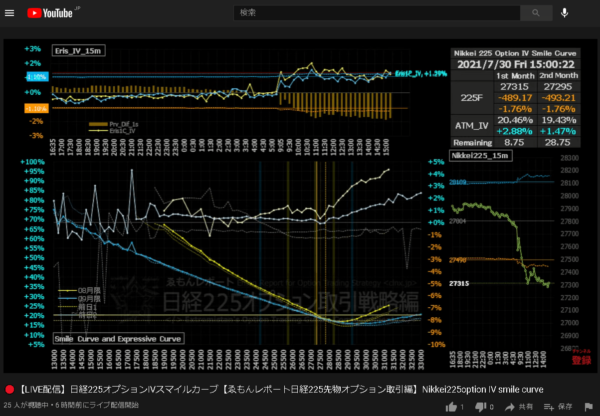Click the Remaining value 8.75
Image resolution: width=600 pixels, height=416 pixels.
515,142
